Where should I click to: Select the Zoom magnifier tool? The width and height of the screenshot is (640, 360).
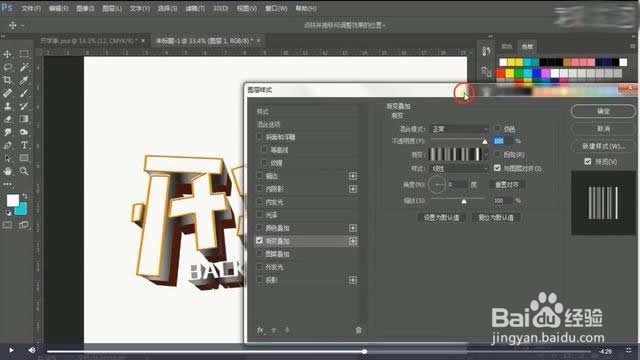[24, 171]
